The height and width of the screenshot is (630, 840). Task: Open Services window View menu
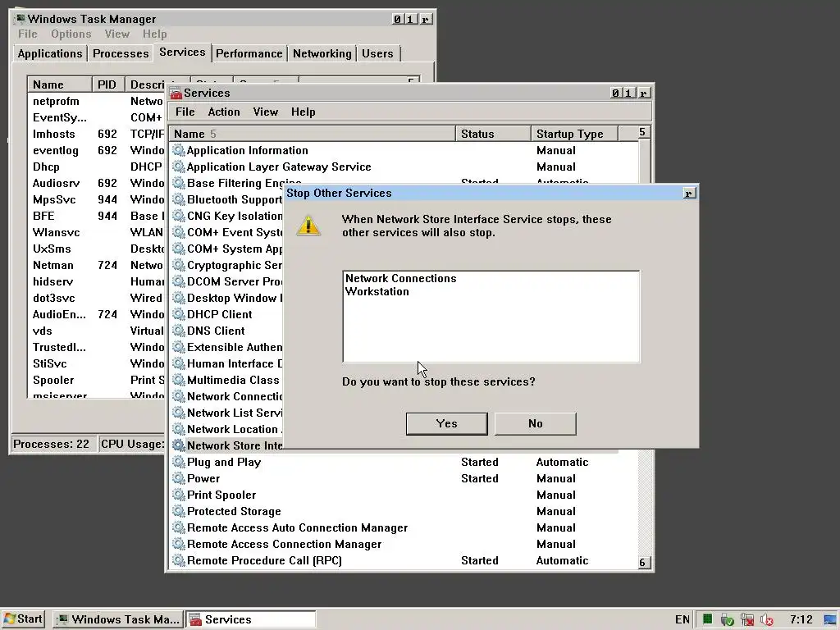(x=265, y=112)
